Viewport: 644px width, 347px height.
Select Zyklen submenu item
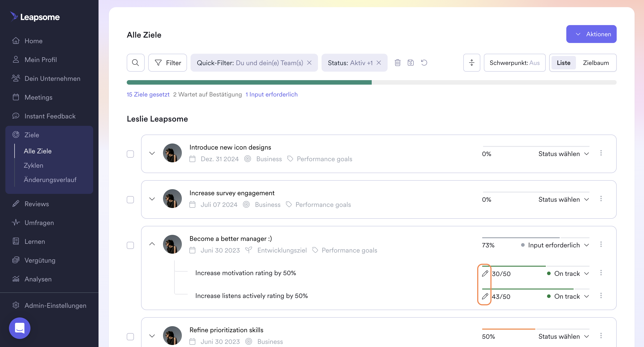tap(33, 165)
